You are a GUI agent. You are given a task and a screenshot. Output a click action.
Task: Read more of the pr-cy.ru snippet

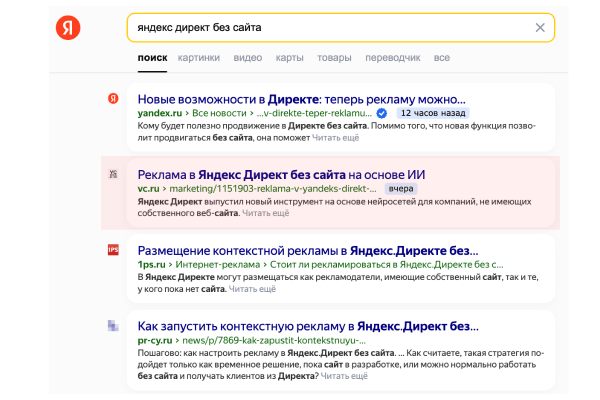[x=344, y=376]
